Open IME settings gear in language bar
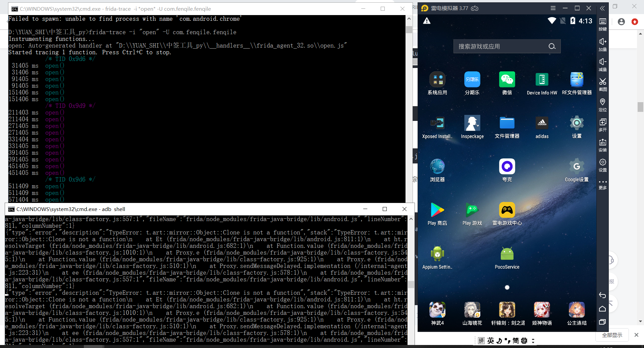The image size is (644, 348). click(x=524, y=341)
